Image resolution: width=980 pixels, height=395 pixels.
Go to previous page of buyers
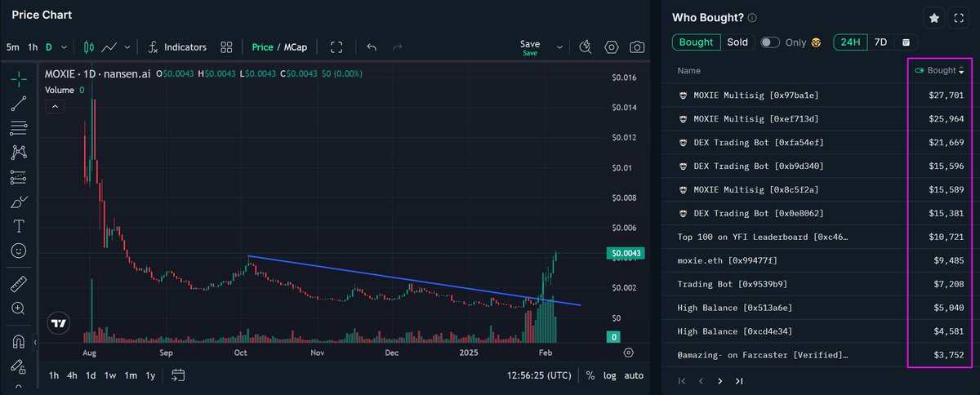[x=701, y=380]
